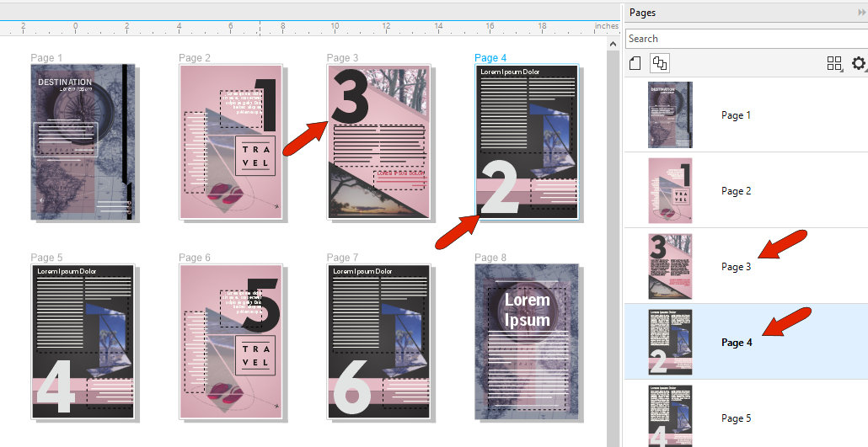Click the 'Page 3' caption above canvas page

click(343, 57)
